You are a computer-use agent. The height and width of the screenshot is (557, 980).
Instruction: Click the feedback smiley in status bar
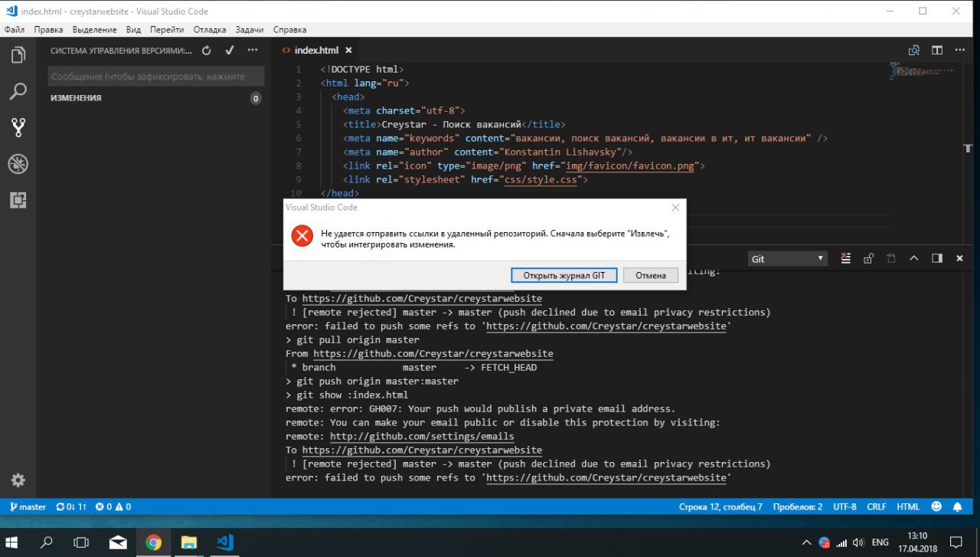[936, 506]
